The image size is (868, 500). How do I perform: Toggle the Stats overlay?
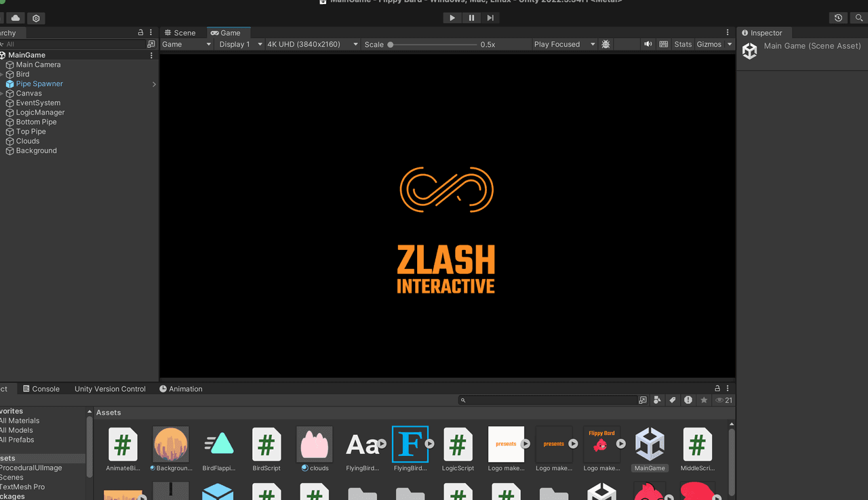click(x=683, y=44)
